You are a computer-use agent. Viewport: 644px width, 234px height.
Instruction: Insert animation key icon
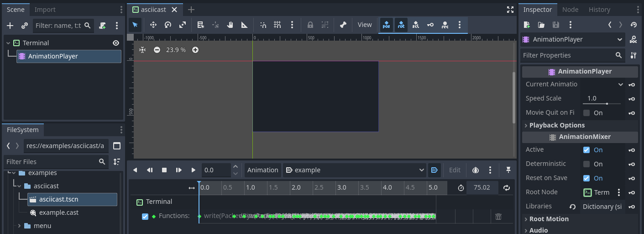430,25
